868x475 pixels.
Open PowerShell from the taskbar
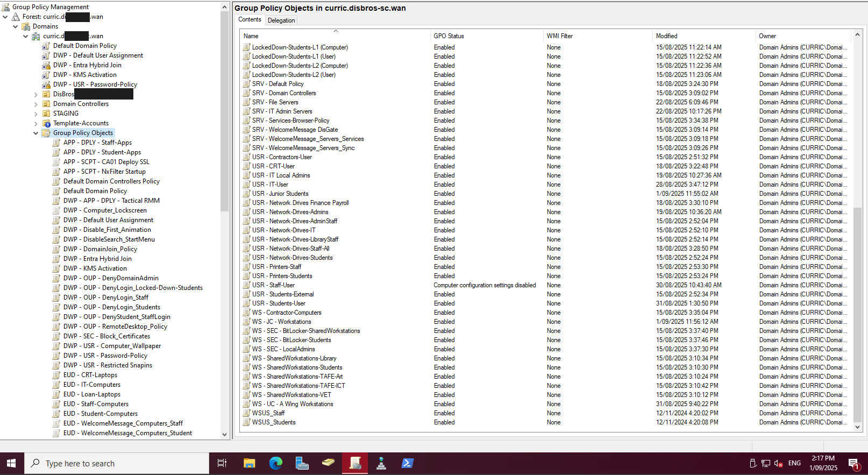(407, 463)
